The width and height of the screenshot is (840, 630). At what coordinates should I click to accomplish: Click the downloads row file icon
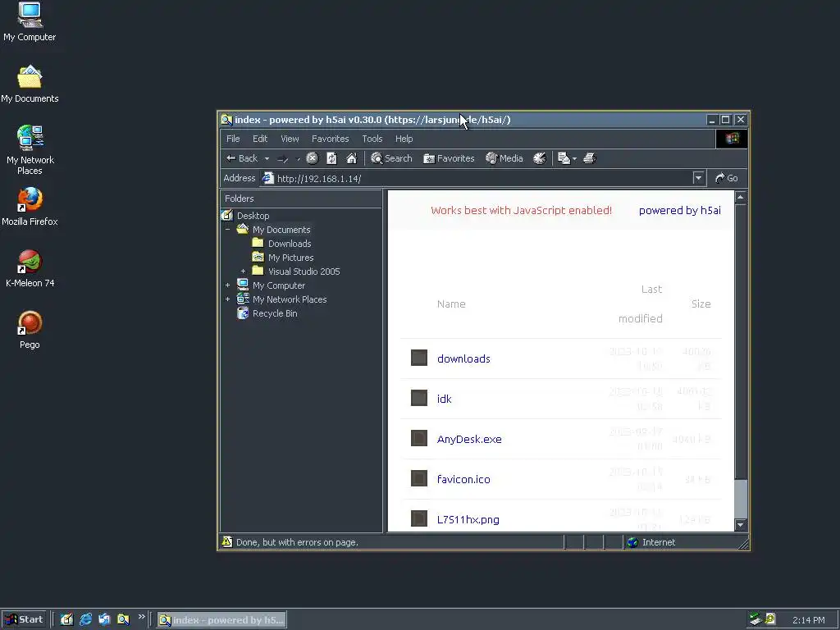point(419,358)
